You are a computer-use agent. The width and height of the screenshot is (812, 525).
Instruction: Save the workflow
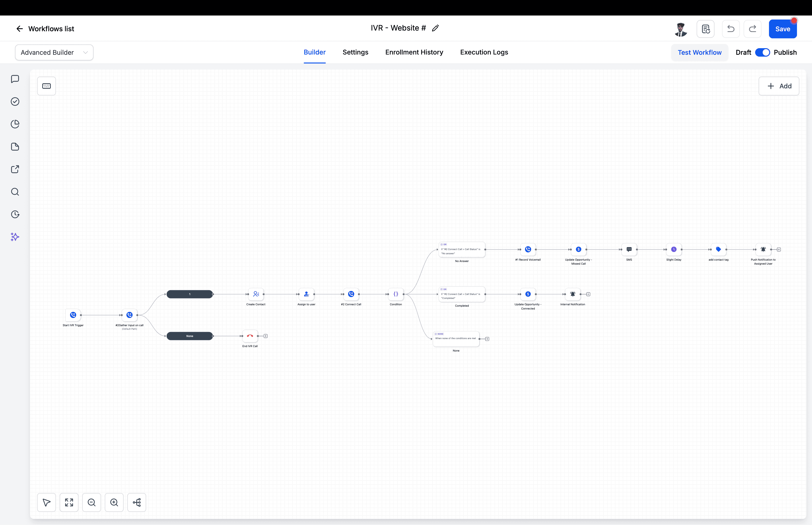783,29
